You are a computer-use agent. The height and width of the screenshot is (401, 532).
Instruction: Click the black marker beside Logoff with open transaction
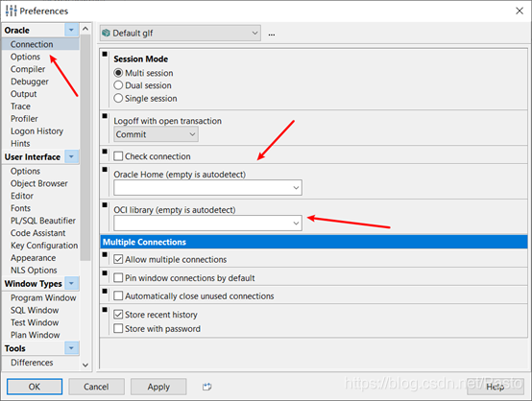pos(105,116)
